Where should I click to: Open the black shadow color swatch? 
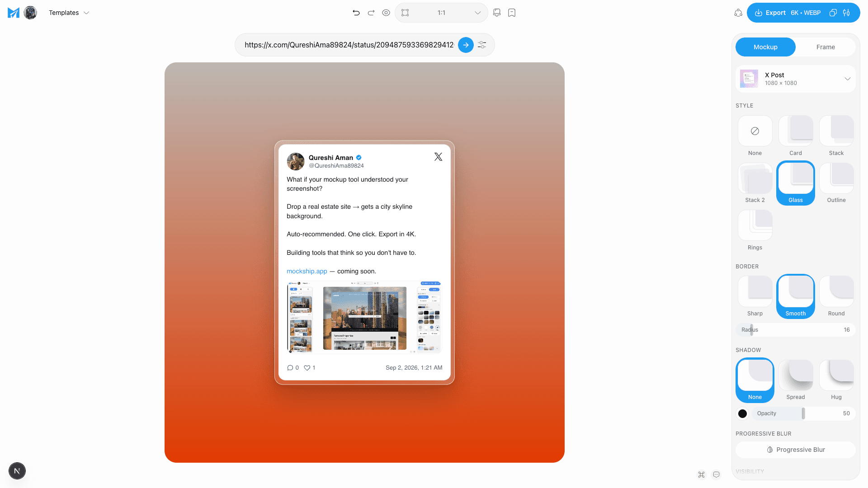[742, 413]
